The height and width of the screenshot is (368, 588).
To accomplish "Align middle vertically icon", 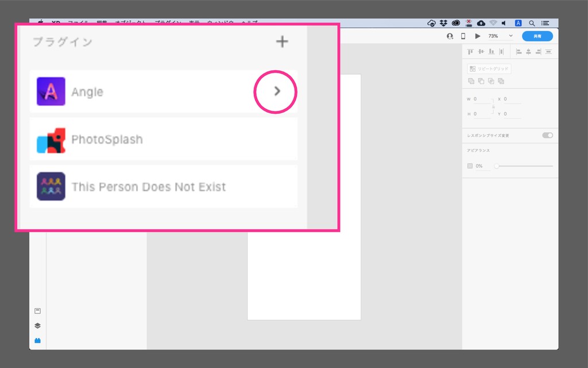I will coord(481,51).
